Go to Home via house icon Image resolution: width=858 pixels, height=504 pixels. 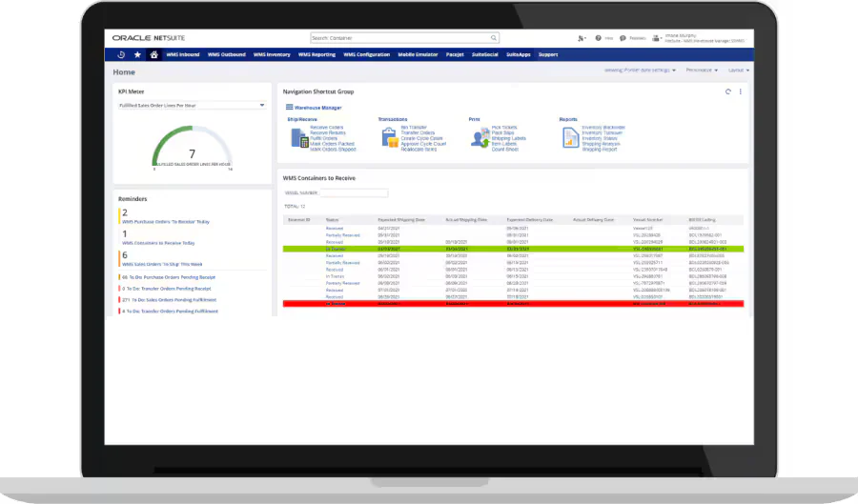coord(153,54)
